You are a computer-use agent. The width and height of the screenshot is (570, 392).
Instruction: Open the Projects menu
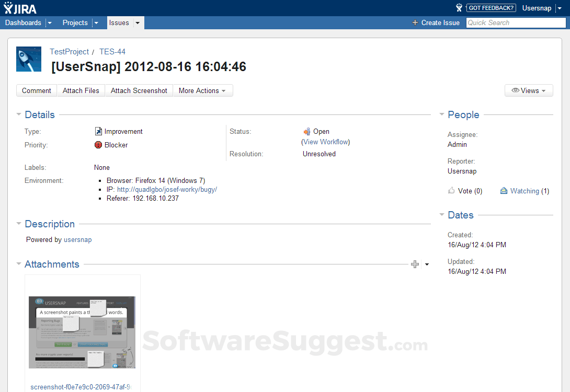click(75, 22)
